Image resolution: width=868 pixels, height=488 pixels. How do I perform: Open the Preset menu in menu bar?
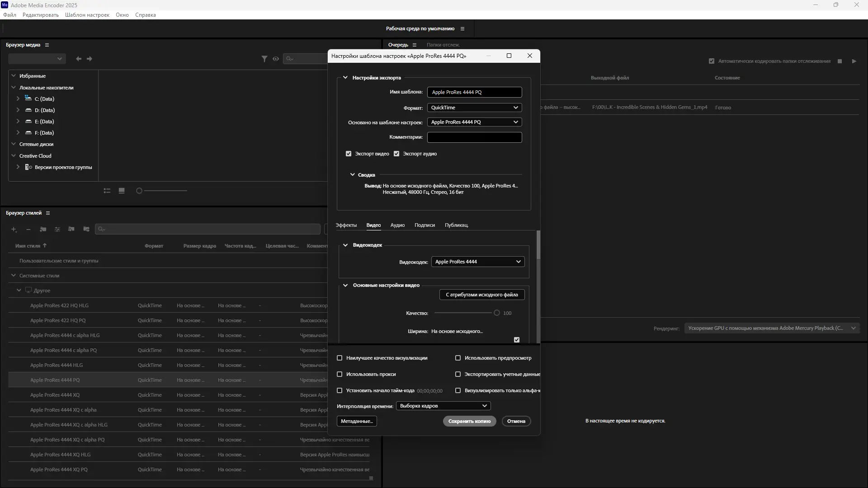pyautogui.click(x=87, y=15)
